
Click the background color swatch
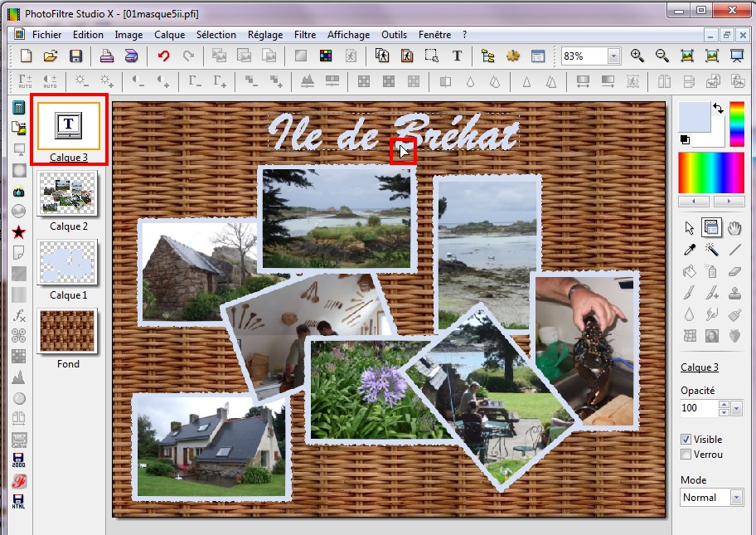(x=717, y=139)
